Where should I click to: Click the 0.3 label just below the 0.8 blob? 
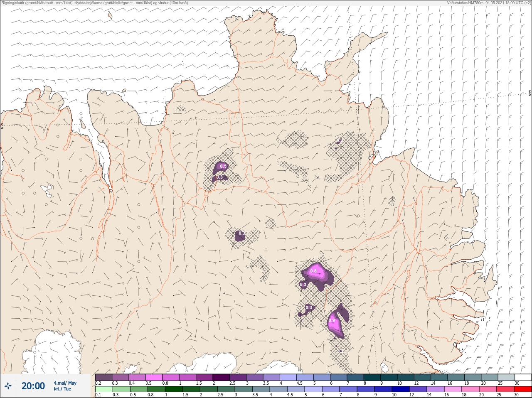click(x=303, y=285)
